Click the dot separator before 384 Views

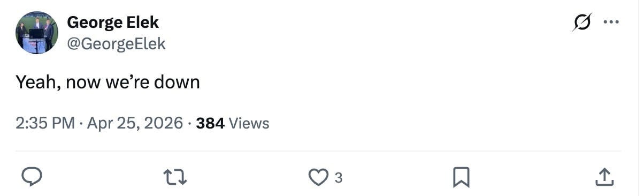[x=190, y=124]
